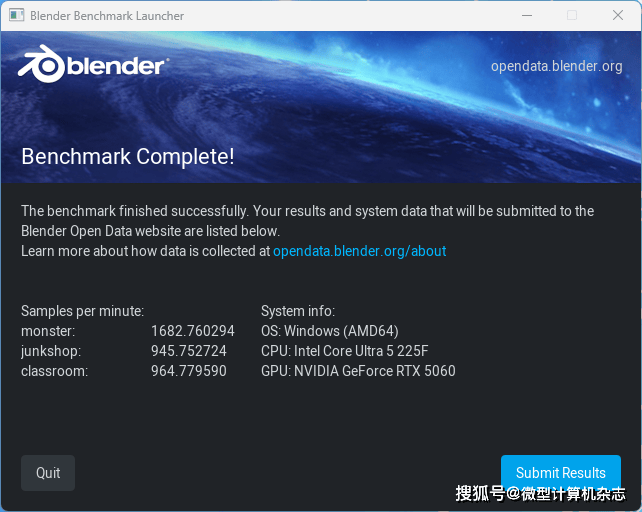Click the monster scene label

[x=48, y=331]
